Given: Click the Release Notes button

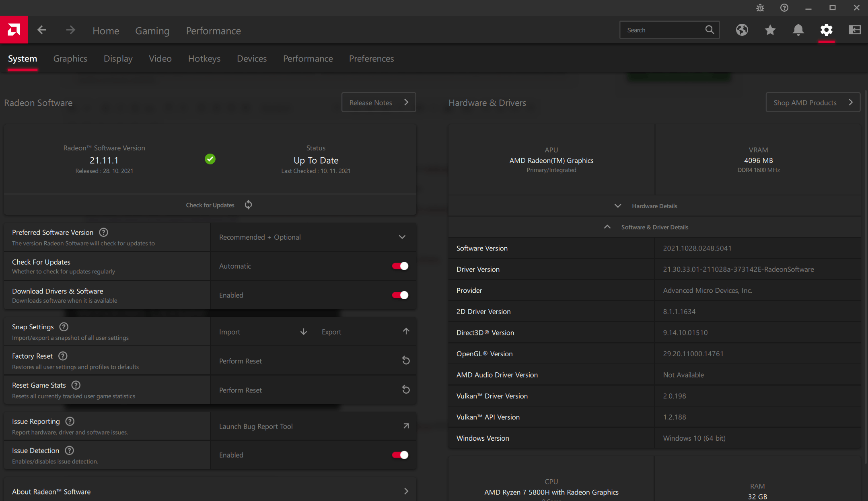Looking at the screenshot, I should click(x=378, y=103).
